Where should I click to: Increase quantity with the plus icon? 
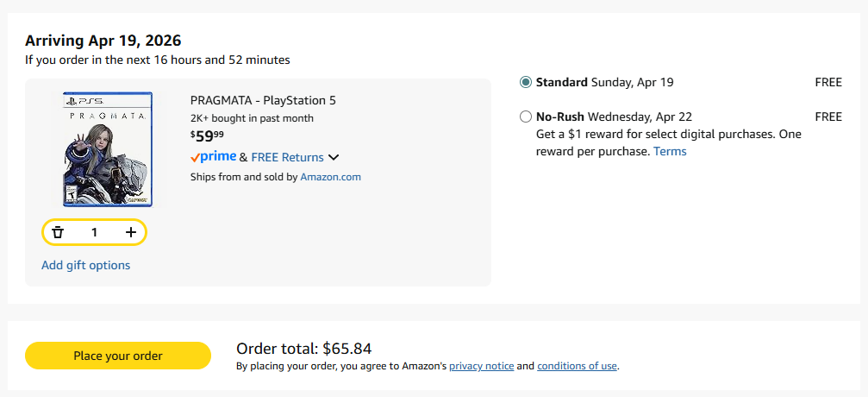tap(131, 232)
